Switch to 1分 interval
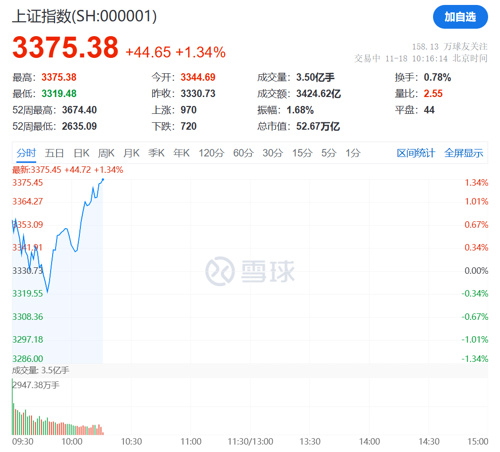 coord(353,153)
